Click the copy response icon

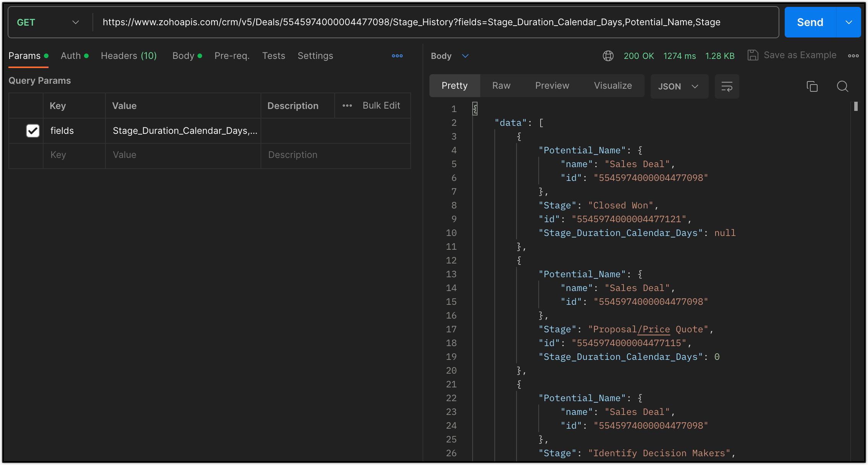812,86
